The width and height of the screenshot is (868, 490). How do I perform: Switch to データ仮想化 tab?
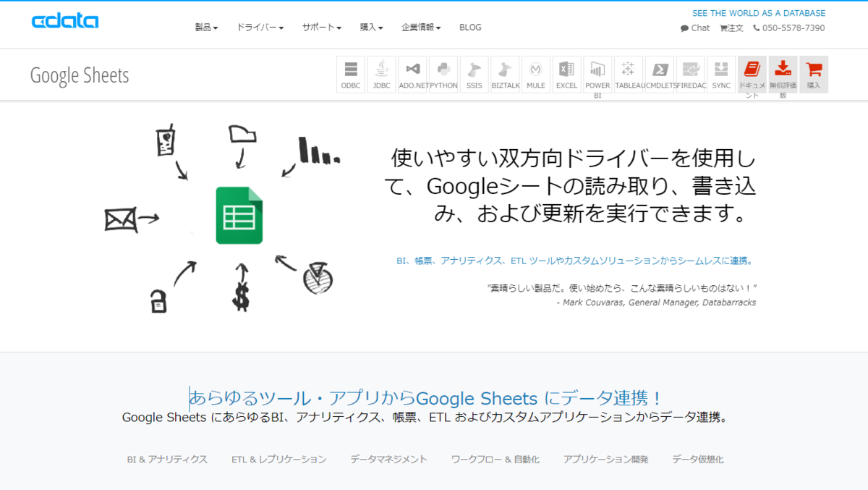pos(698,460)
